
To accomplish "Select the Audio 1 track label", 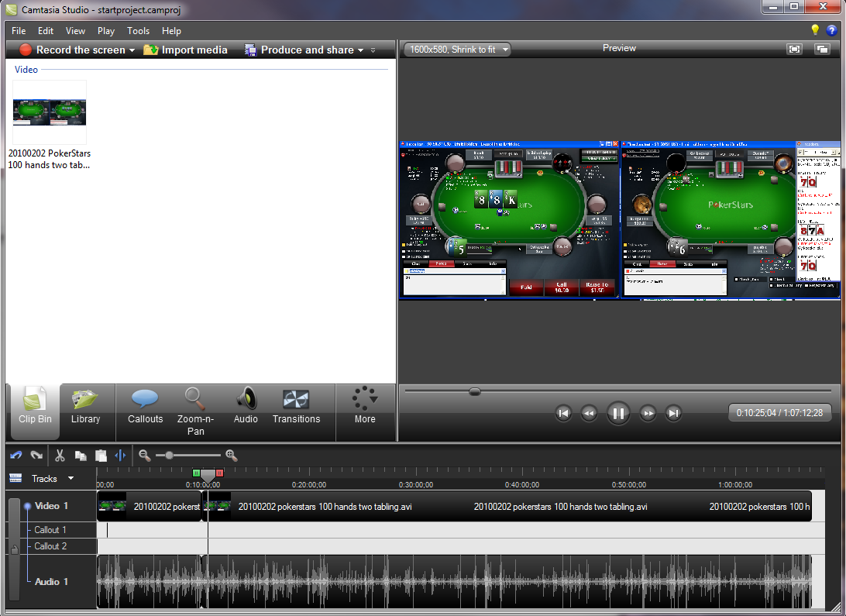I will (51, 581).
